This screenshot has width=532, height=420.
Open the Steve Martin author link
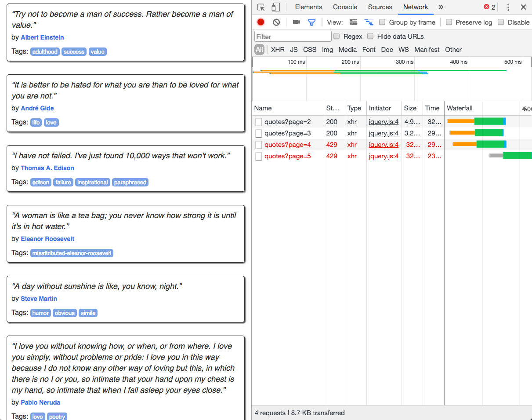coord(39,299)
